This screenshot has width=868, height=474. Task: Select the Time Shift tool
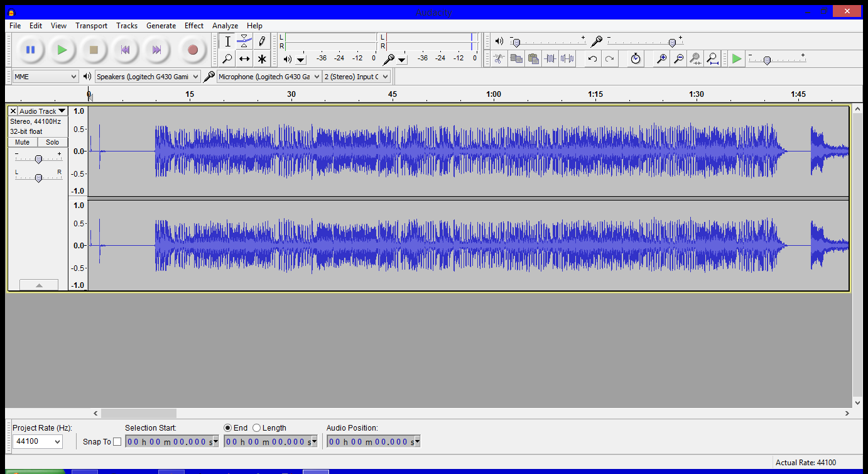pyautogui.click(x=244, y=59)
